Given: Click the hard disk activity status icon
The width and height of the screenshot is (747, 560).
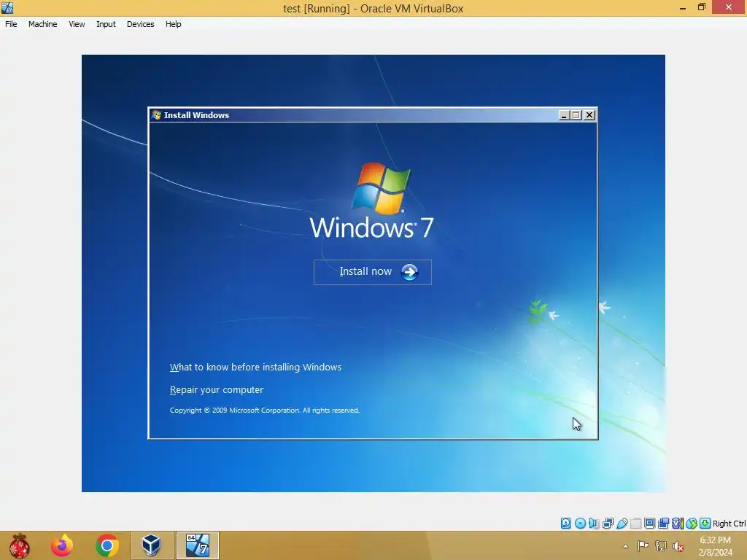Looking at the screenshot, I should 565,524.
